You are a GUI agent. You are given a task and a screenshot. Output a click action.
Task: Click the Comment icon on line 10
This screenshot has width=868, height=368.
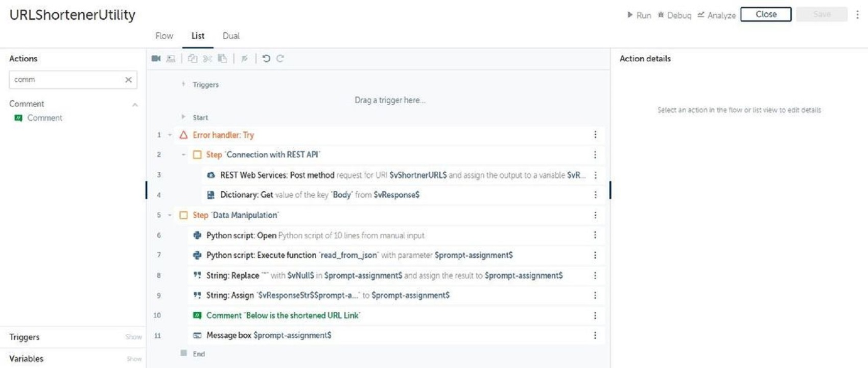(x=197, y=315)
